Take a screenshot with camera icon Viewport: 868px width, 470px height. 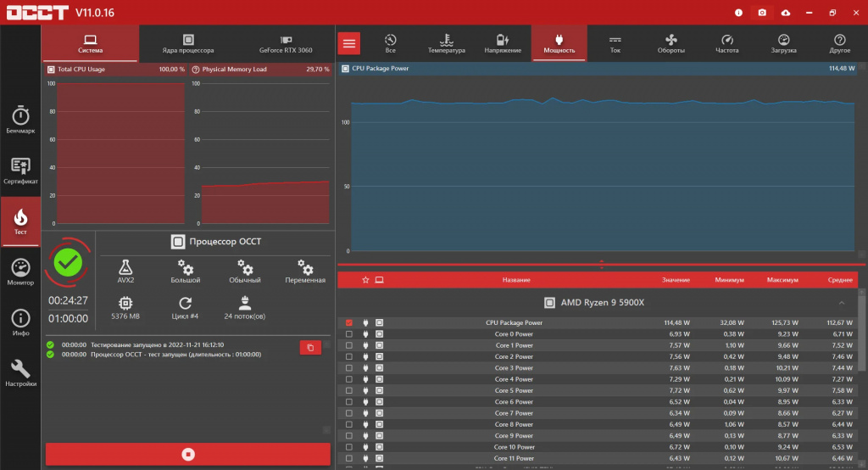[762, 12]
